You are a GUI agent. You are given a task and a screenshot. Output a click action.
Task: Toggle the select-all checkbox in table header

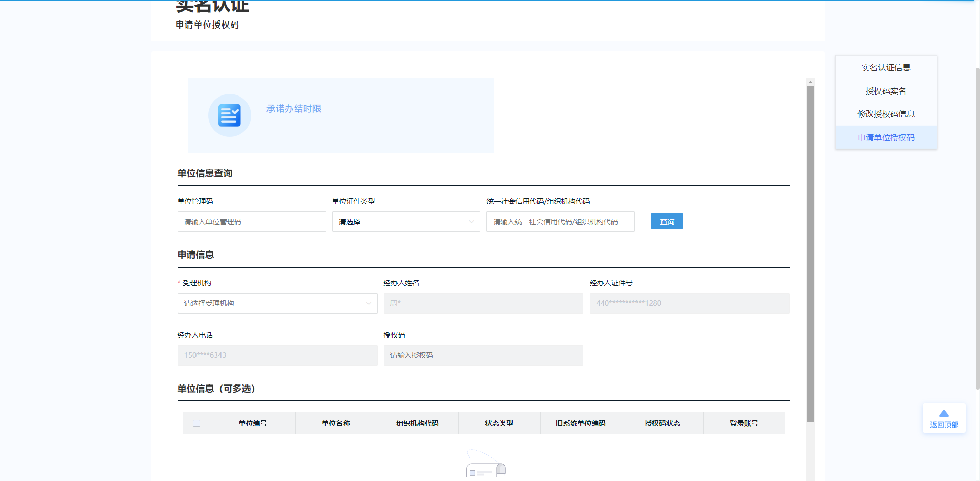(x=197, y=423)
